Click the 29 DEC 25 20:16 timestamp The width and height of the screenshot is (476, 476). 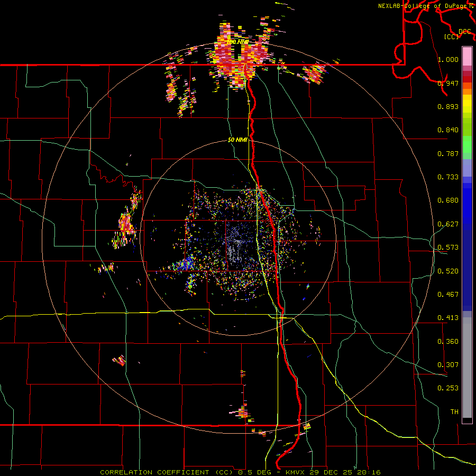pos(346,472)
